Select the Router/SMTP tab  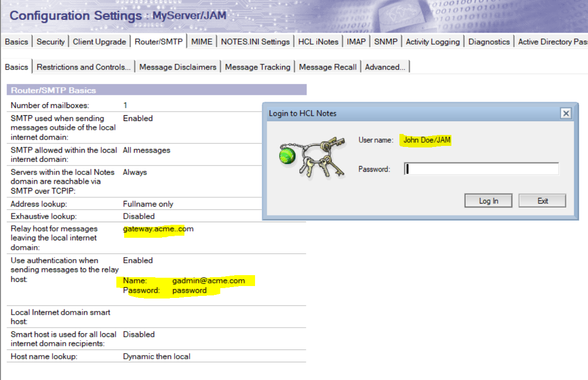coord(158,42)
